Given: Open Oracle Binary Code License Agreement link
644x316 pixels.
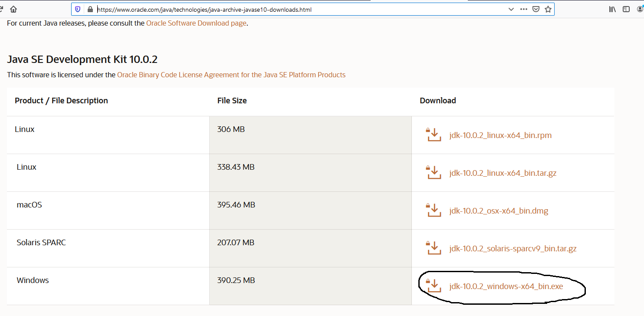Looking at the screenshot, I should click(231, 75).
